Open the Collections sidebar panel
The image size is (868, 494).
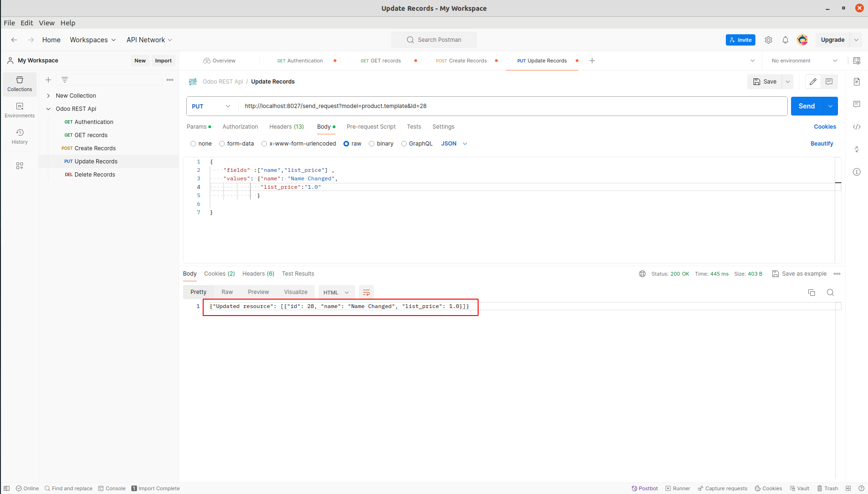tap(20, 84)
